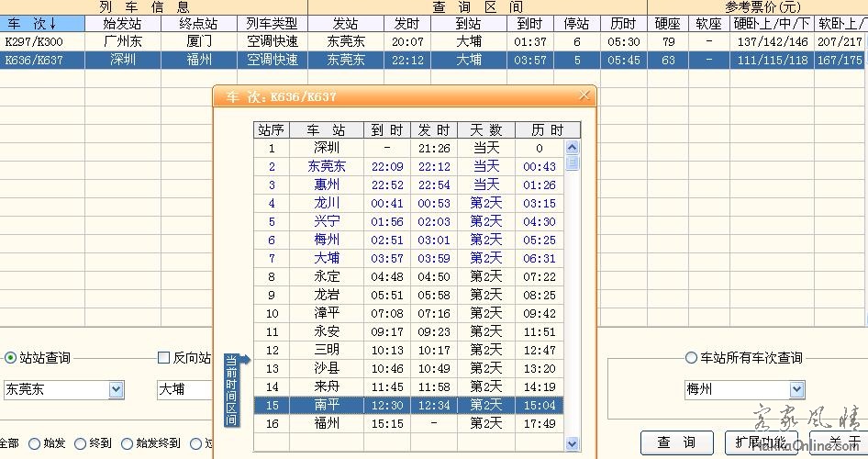
Task: Click the station list scroll-down arrow
Action: pyautogui.click(x=573, y=443)
